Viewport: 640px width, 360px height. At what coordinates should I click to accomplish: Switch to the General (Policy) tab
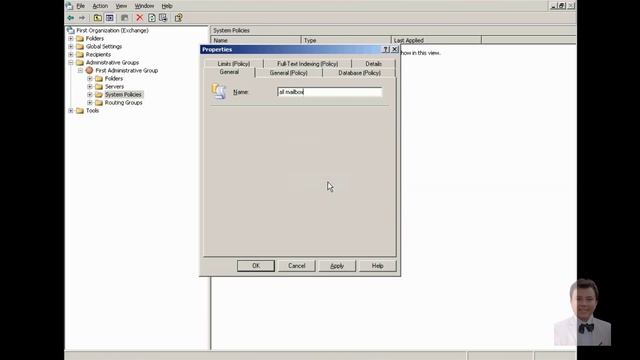click(x=289, y=73)
